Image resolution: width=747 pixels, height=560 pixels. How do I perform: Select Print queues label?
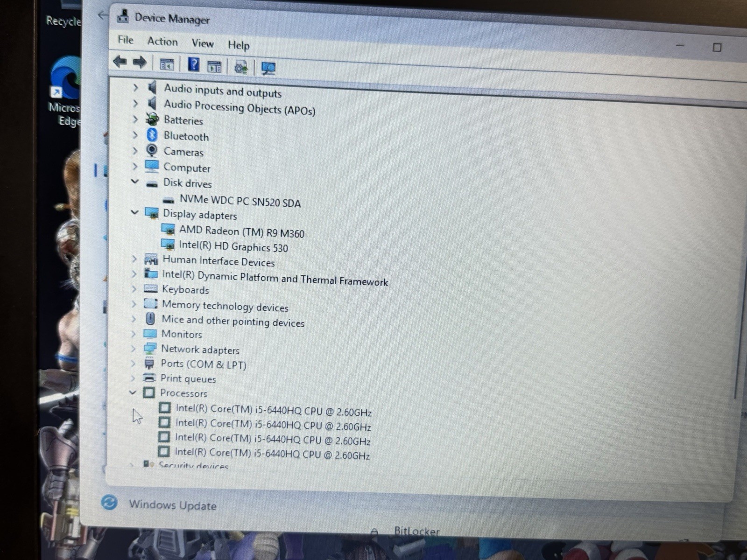pyautogui.click(x=188, y=378)
